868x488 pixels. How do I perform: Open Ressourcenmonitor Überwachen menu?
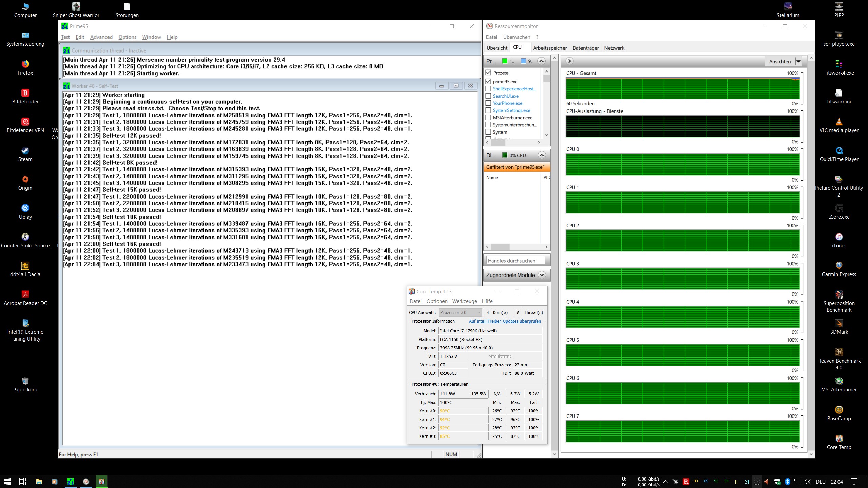pos(516,37)
